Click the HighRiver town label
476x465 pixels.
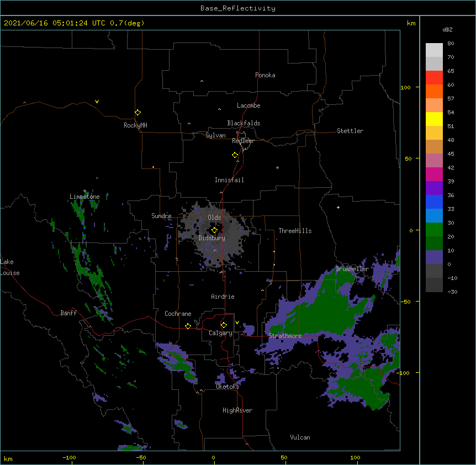click(237, 410)
